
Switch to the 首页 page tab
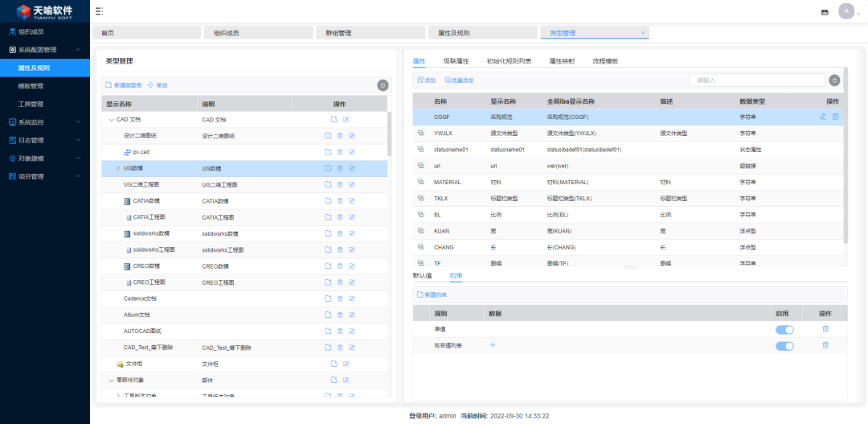(146, 33)
